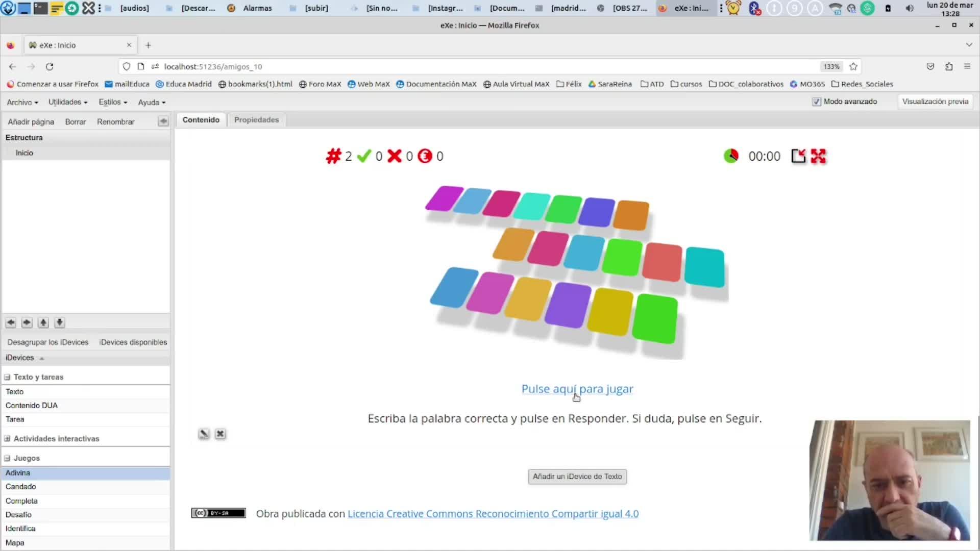Collapse the left sidebar panel icon
Viewport: 980px width, 551px height.
tap(163, 121)
